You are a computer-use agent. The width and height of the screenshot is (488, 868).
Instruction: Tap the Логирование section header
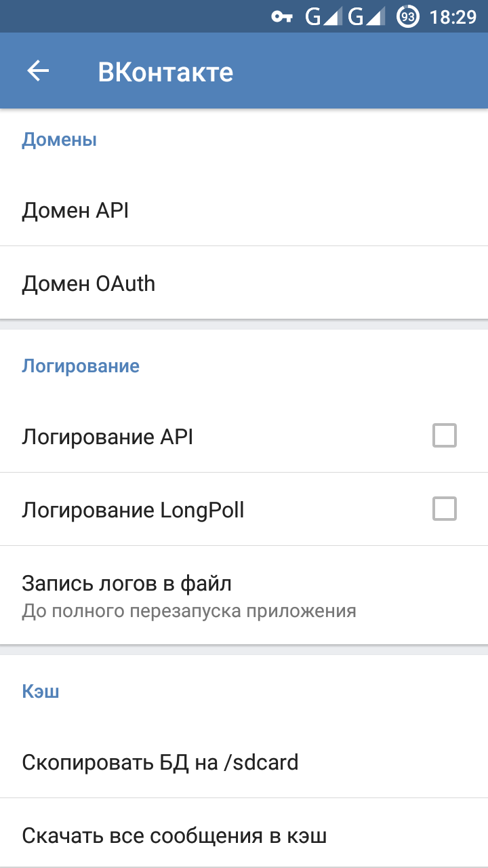tap(81, 366)
